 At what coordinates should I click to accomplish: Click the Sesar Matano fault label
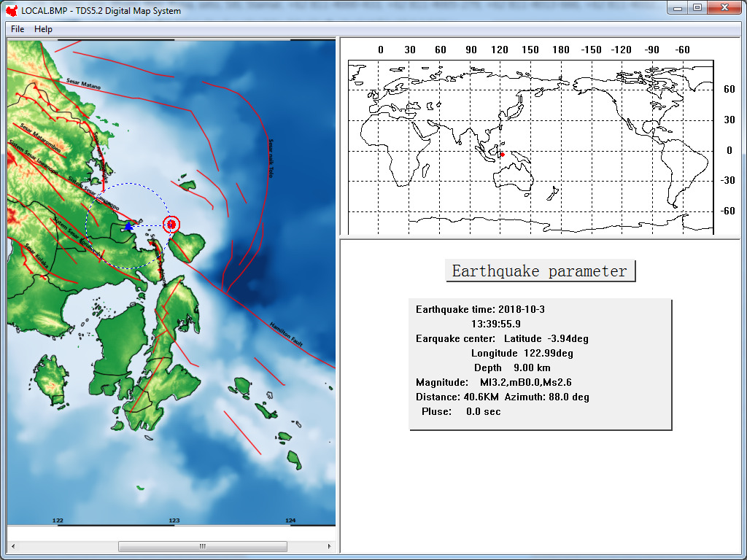[83, 83]
